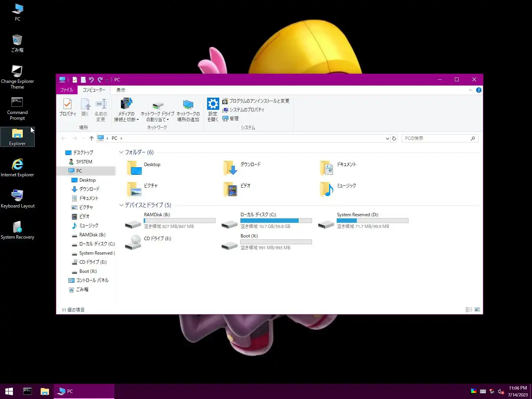The width and height of the screenshot is (532, 399).
Task: Open the recent locations dropdown arrow
Action: (x=84, y=138)
